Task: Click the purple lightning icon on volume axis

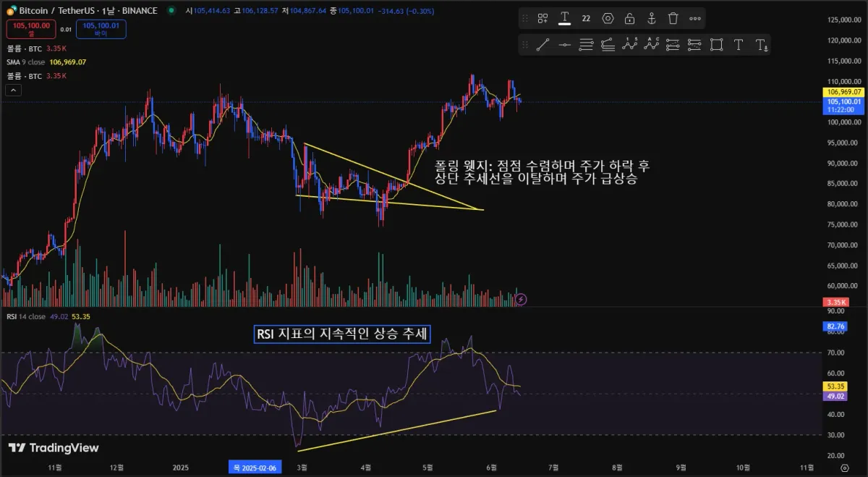Action: tap(521, 298)
